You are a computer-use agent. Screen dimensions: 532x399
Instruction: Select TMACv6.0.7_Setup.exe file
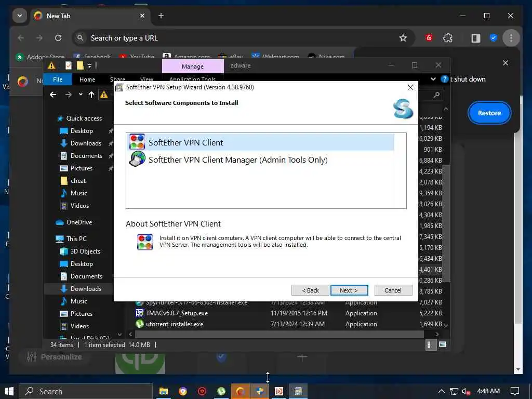[177, 313]
